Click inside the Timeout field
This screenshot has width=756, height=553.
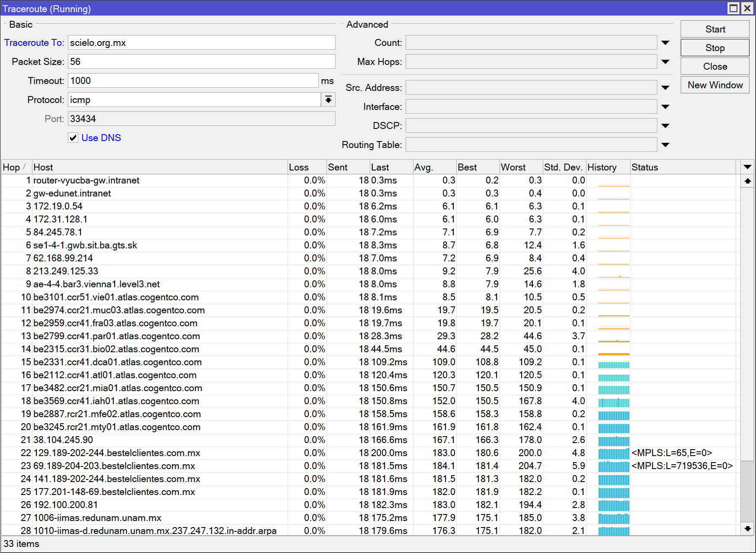[x=193, y=80]
